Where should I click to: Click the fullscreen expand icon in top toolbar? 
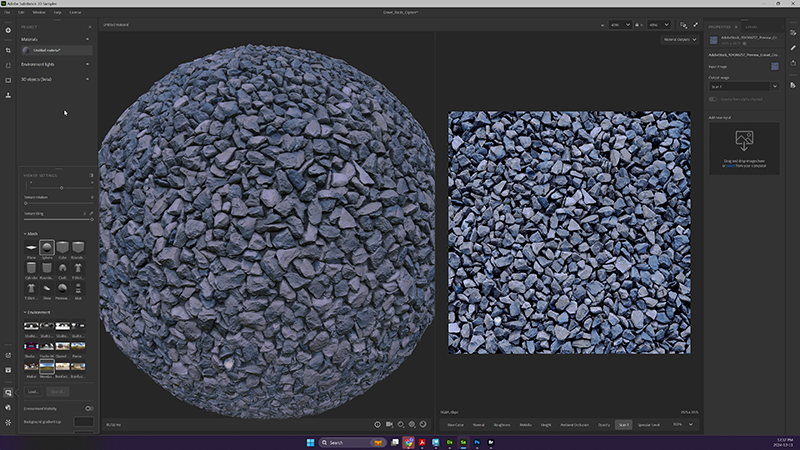[x=696, y=24]
